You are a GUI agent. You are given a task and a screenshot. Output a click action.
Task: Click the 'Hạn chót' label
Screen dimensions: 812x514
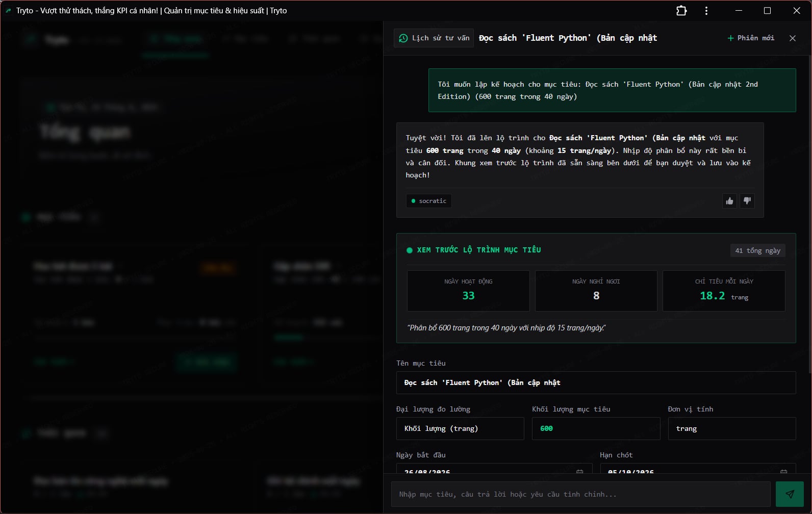616,455
